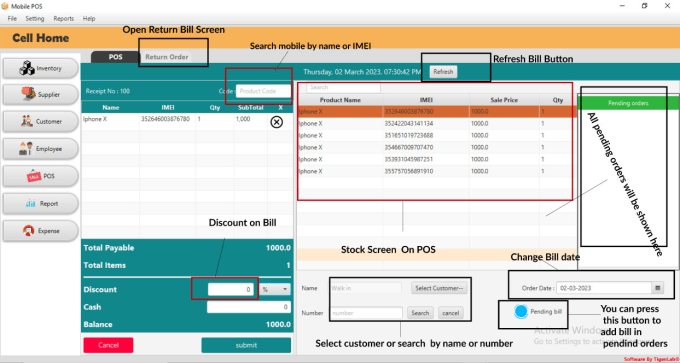Click the Total Payable 1000.0 value
Screen dimensions: 680x363
click(278, 248)
